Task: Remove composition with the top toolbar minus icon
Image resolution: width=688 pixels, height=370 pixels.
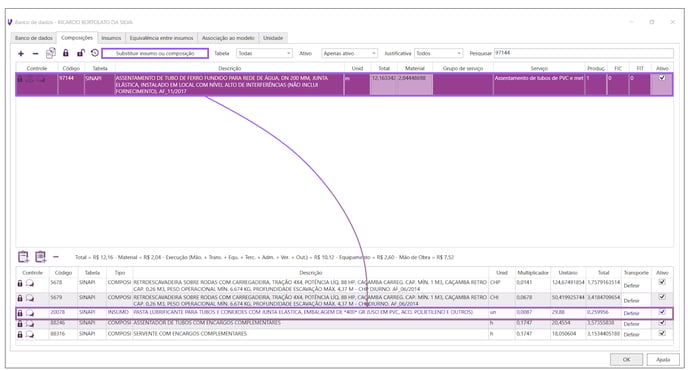Action: tap(36, 54)
